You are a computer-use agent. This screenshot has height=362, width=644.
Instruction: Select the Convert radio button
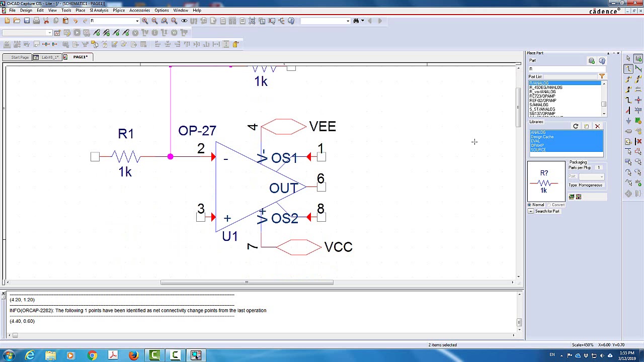coord(549,205)
